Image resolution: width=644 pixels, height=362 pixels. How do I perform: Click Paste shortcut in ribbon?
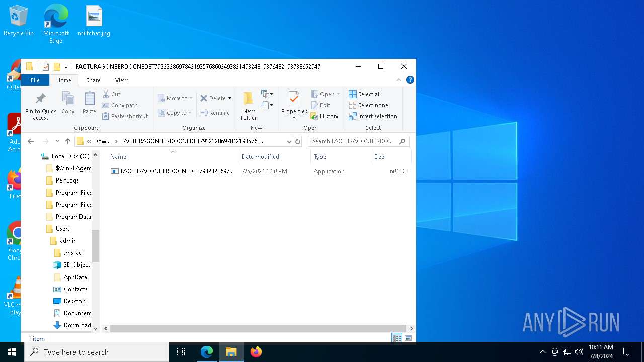point(125,116)
